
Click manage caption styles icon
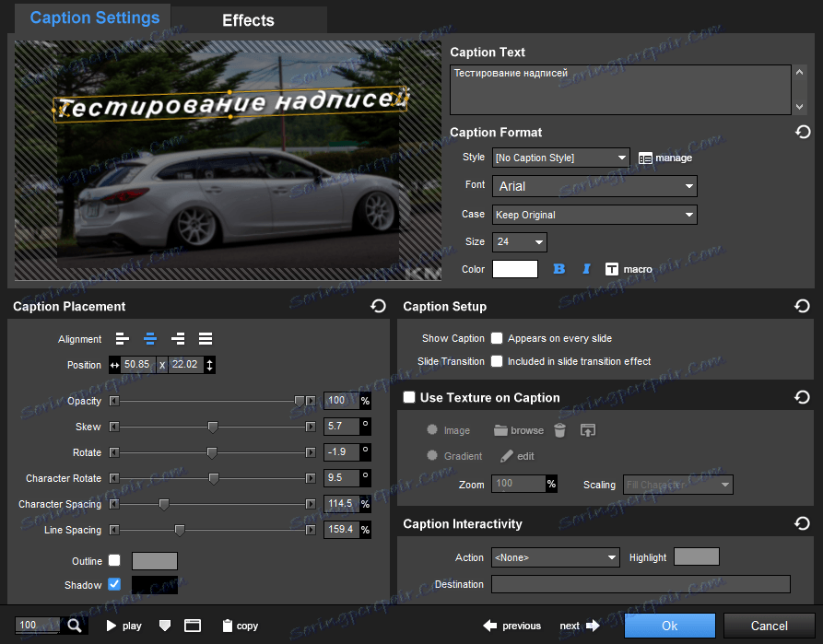[645, 158]
